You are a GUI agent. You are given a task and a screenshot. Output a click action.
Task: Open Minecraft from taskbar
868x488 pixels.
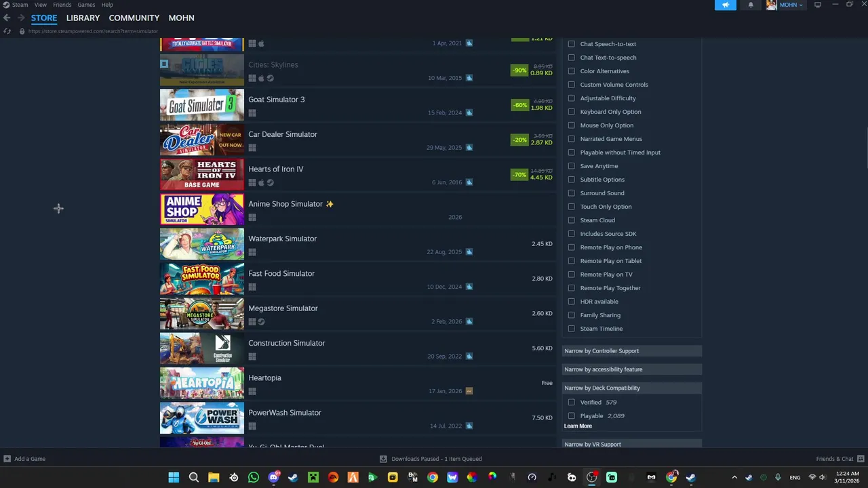pyautogui.click(x=313, y=477)
